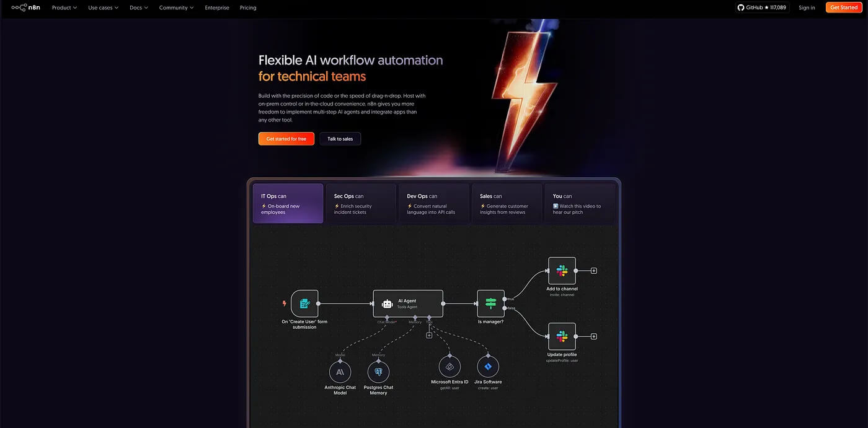Select the Update profile Slack node
This screenshot has height=428, width=868.
[562, 336]
